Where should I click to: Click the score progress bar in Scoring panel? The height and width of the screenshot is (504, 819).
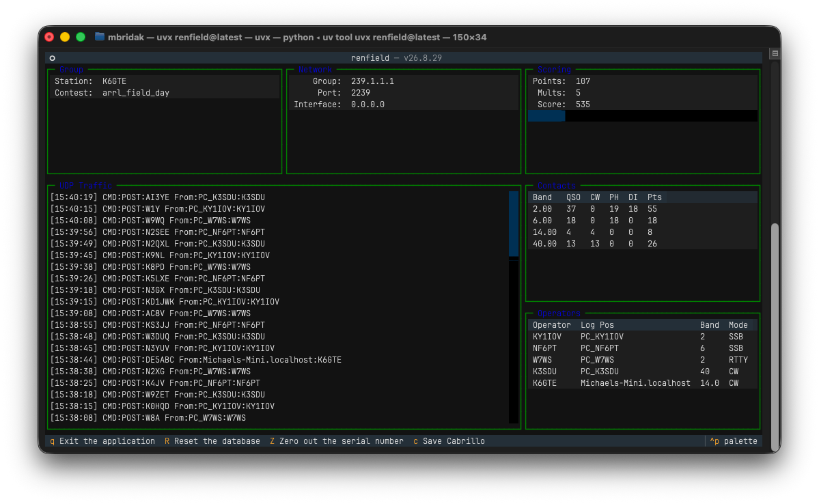643,116
